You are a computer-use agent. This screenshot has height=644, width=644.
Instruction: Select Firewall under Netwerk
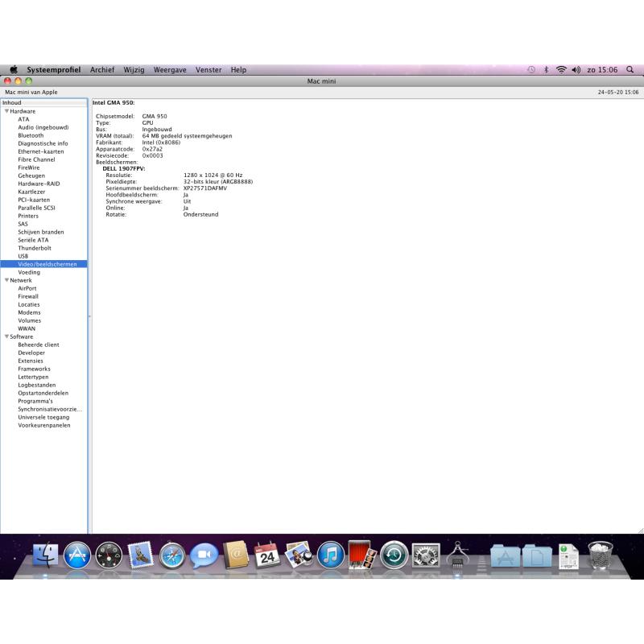coord(28,296)
